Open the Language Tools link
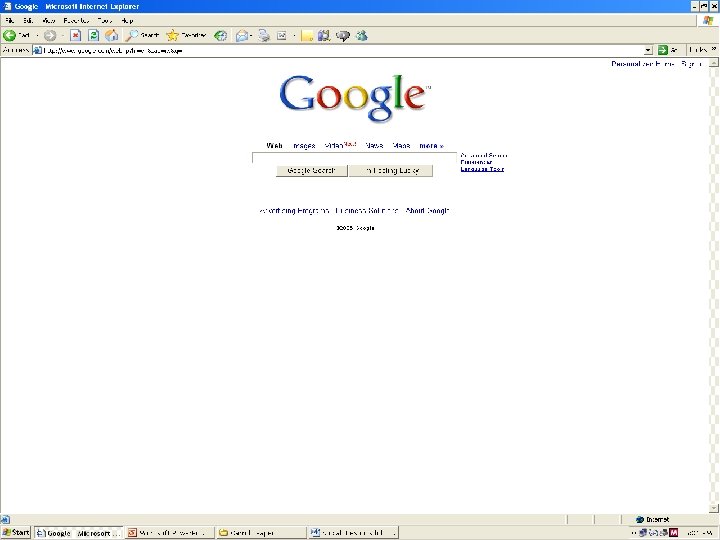 (x=482, y=169)
